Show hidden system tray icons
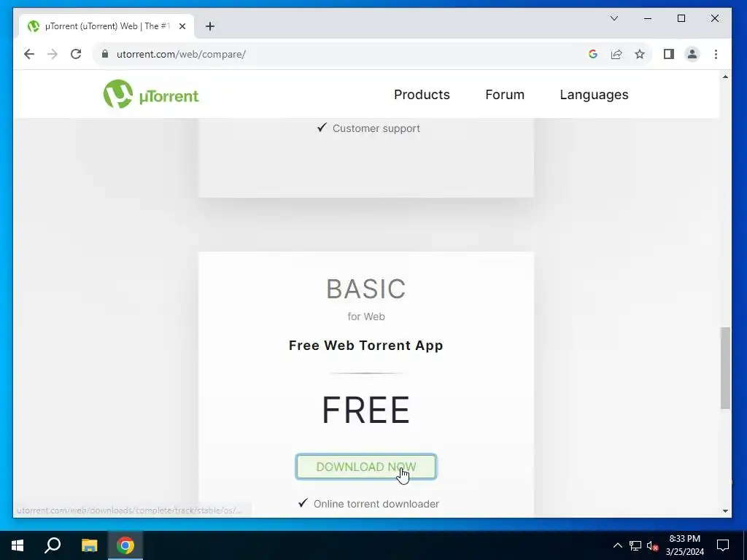 tap(617, 545)
